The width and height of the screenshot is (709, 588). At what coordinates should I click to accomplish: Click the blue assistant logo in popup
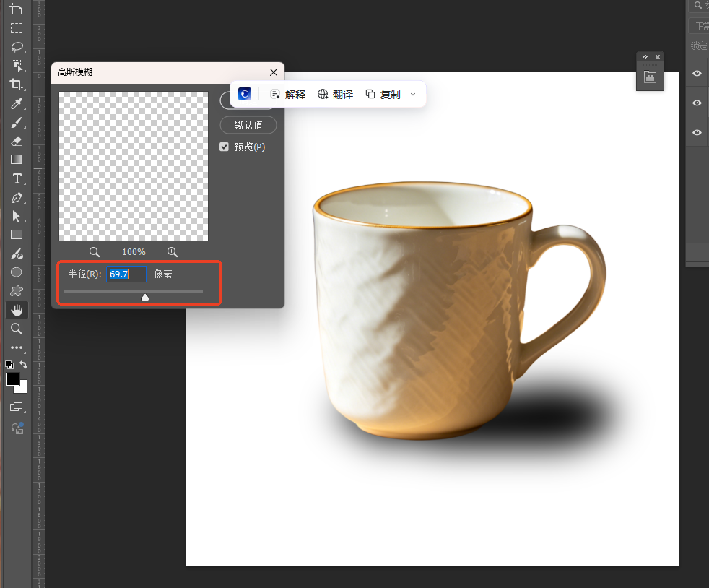click(x=245, y=94)
